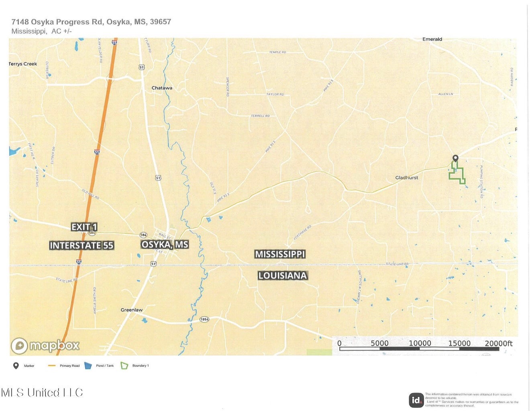The width and height of the screenshot is (532, 411).
Task: Click the 'LOUISIANA' state label
Action: tap(283, 275)
